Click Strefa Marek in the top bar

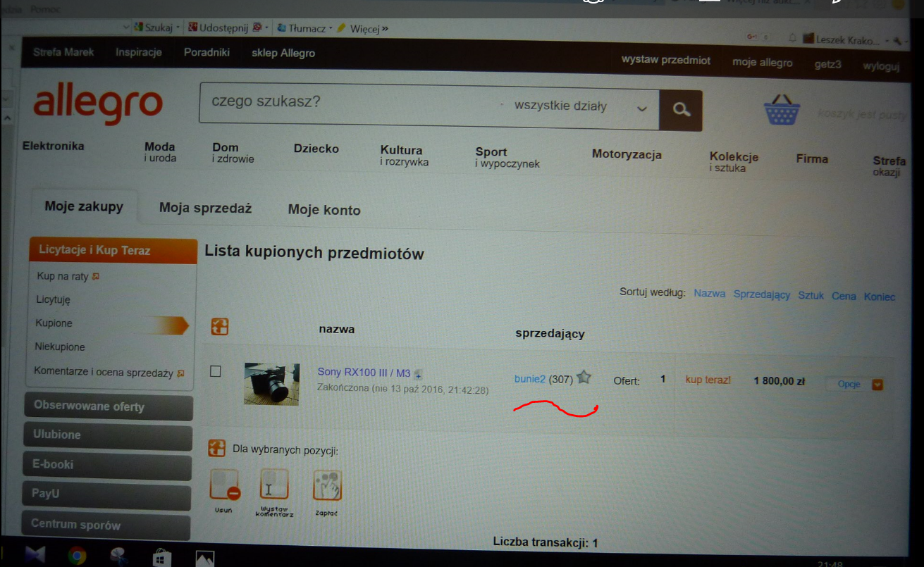[x=63, y=52]
